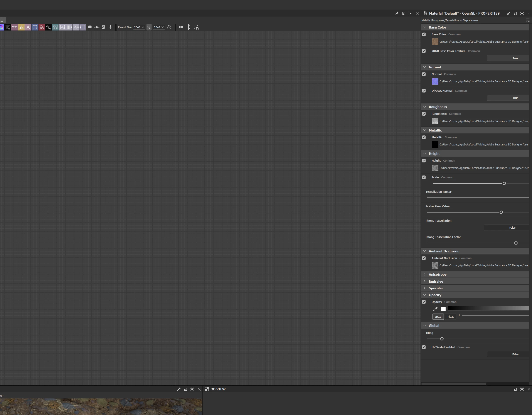
Task: Switch Opacity color mode to Float
Action: (x=450, y=317)
